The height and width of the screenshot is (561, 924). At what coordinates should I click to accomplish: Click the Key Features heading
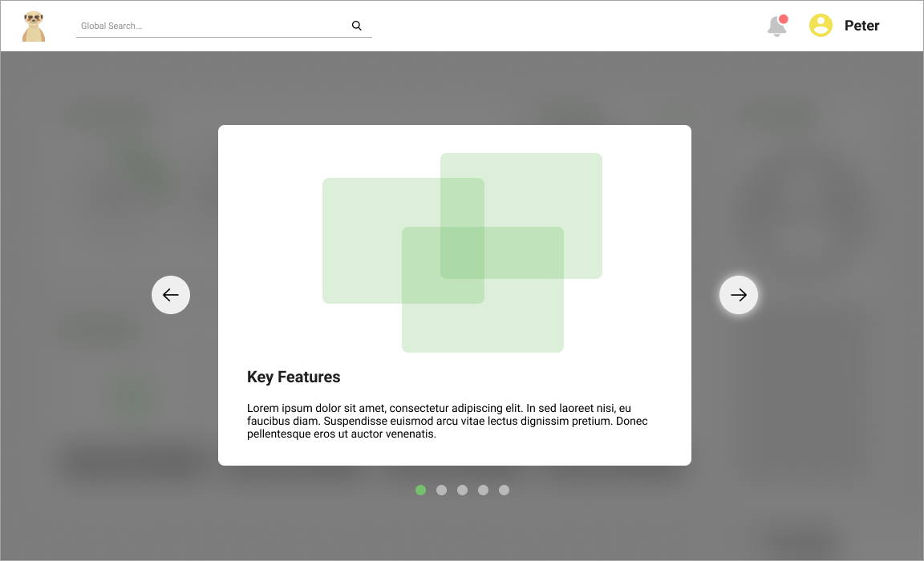pos(294,377)
